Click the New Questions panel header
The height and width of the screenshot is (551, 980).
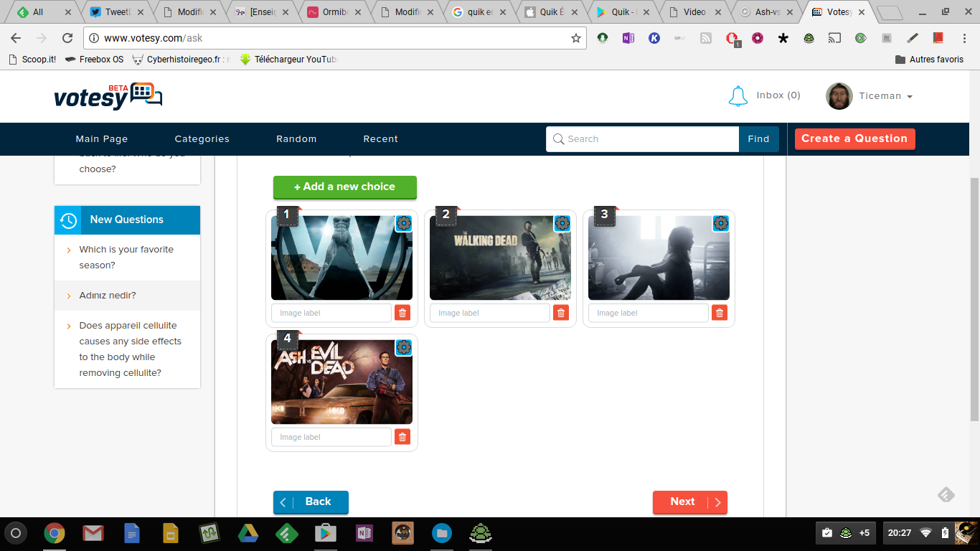pos(127,220)
